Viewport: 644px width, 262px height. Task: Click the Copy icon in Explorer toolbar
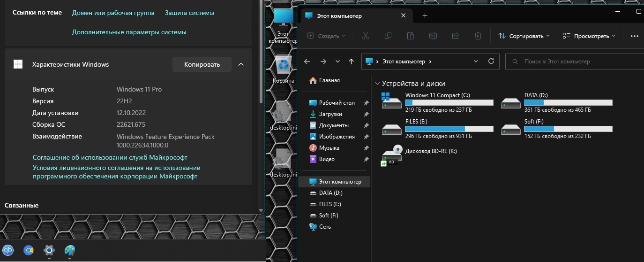pos(388,36)
